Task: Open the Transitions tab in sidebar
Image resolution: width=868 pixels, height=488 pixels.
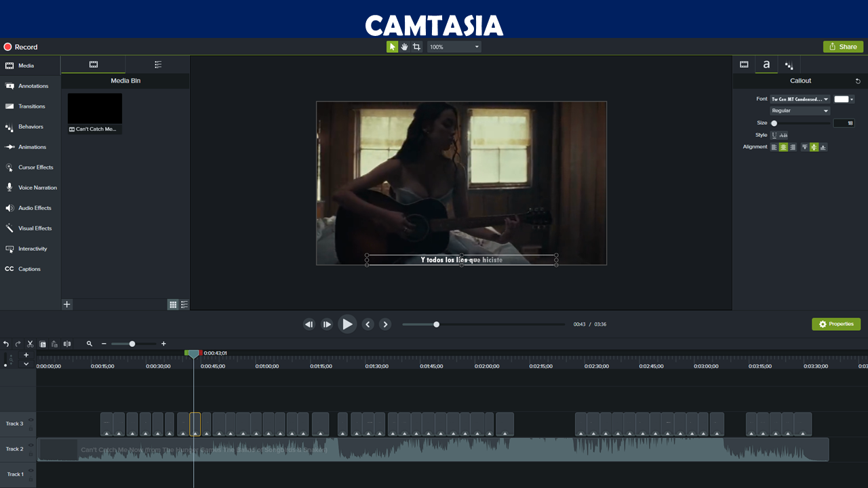Action: pyautogui.click(x=31, y=106)
